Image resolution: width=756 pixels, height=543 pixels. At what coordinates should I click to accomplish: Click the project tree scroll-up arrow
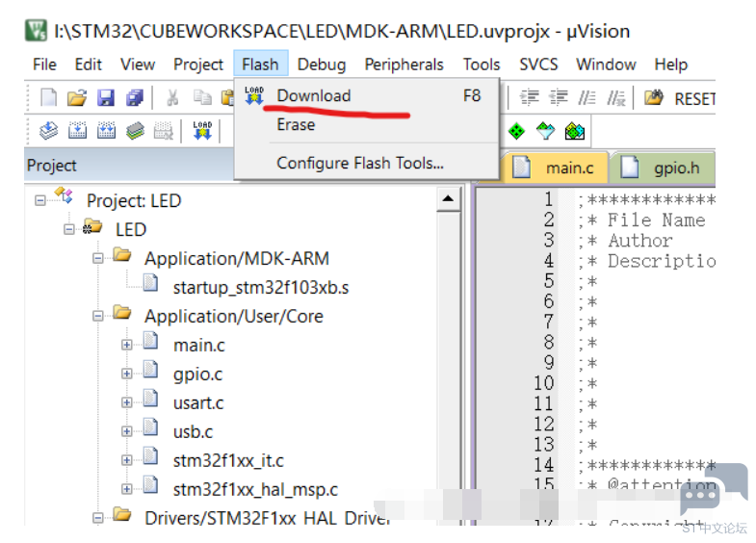click(448, 198)
